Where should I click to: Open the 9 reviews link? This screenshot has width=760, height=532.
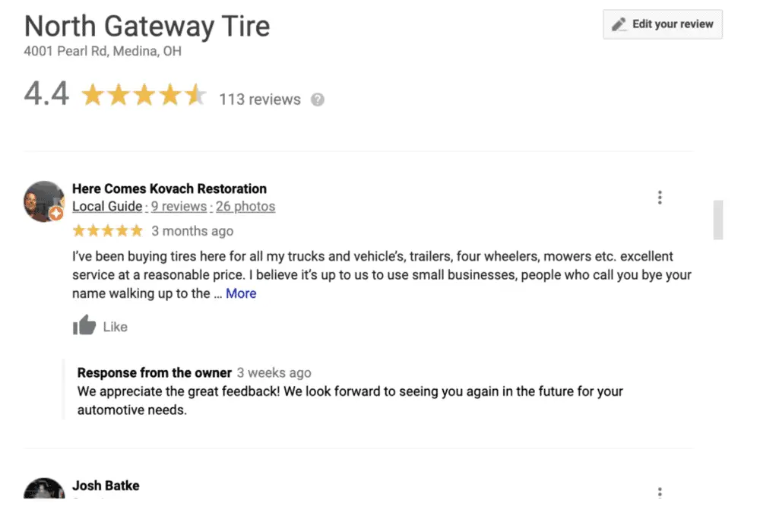pos(179,207)
